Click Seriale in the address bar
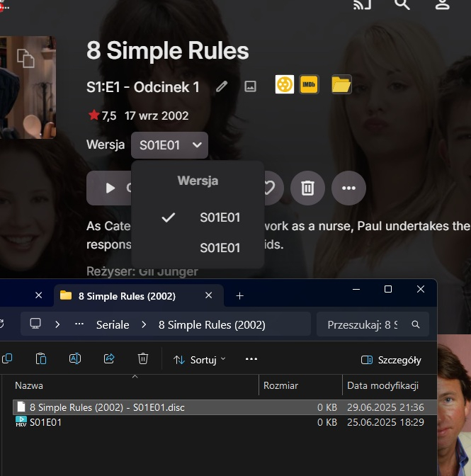The width and height of the screenshot is (471, 476). pyautogui.click(x=113, y=325)
